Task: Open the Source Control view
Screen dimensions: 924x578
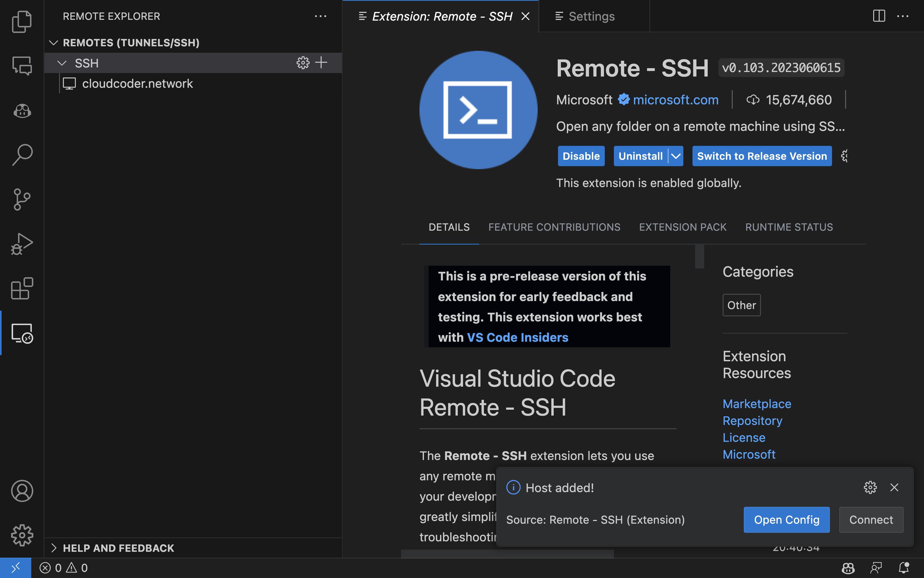Action: 22,199
